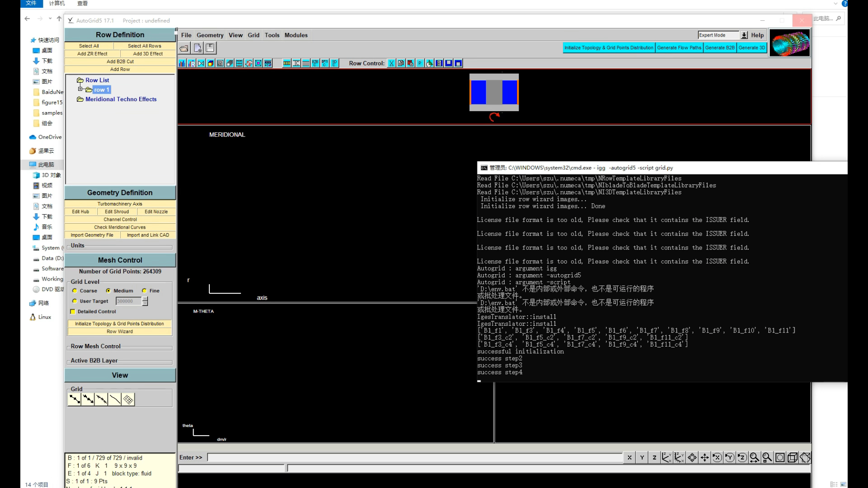
Task: Collapse the View panel header
Action: (x=120, y=375)
